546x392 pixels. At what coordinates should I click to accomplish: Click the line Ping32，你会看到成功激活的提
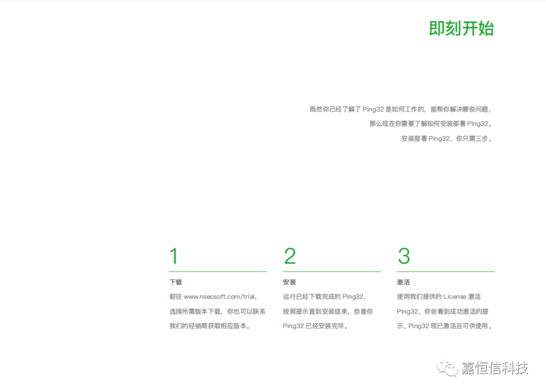442,311
